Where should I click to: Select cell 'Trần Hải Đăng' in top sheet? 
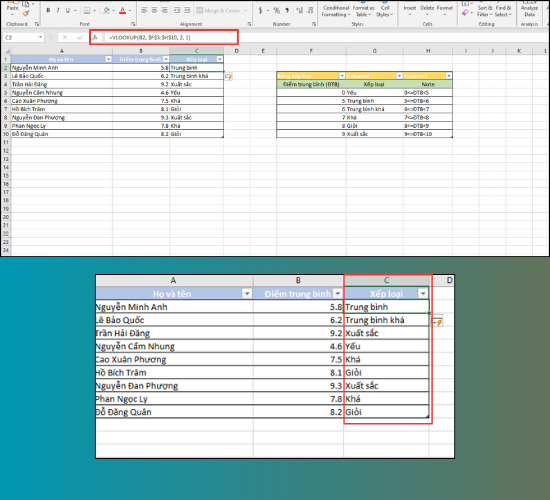pyautogui.click(x=62, y=84)
